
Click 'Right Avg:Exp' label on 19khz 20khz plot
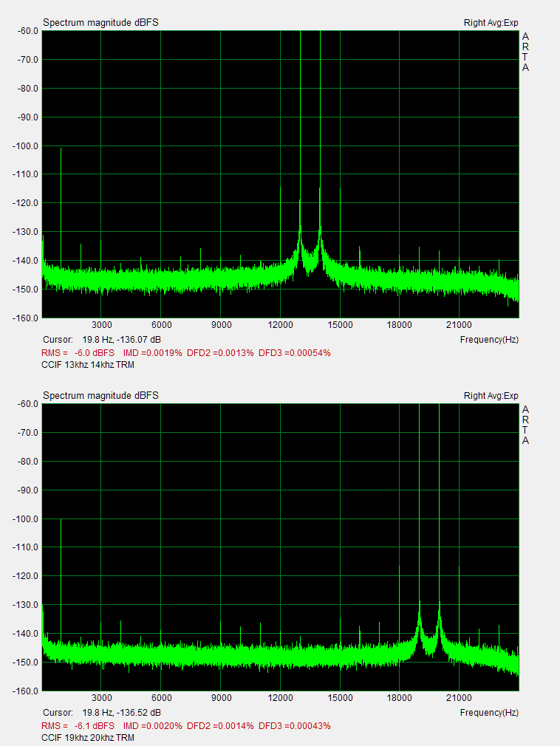(x=491, y=396)
